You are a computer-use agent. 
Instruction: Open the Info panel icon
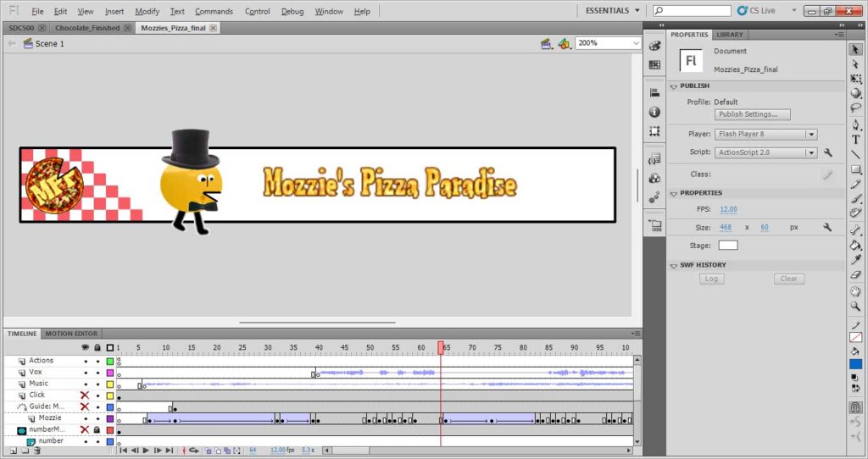tap(654, 112)
